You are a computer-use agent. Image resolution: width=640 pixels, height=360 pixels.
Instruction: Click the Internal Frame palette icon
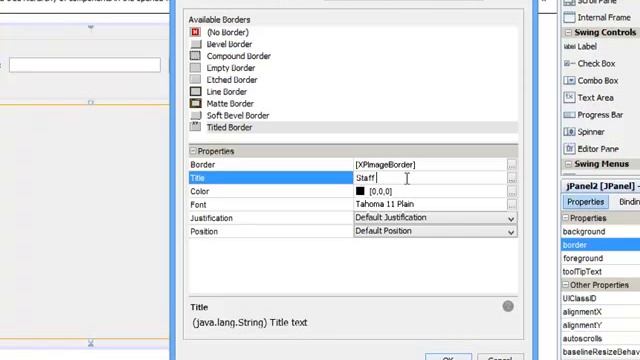569,17
